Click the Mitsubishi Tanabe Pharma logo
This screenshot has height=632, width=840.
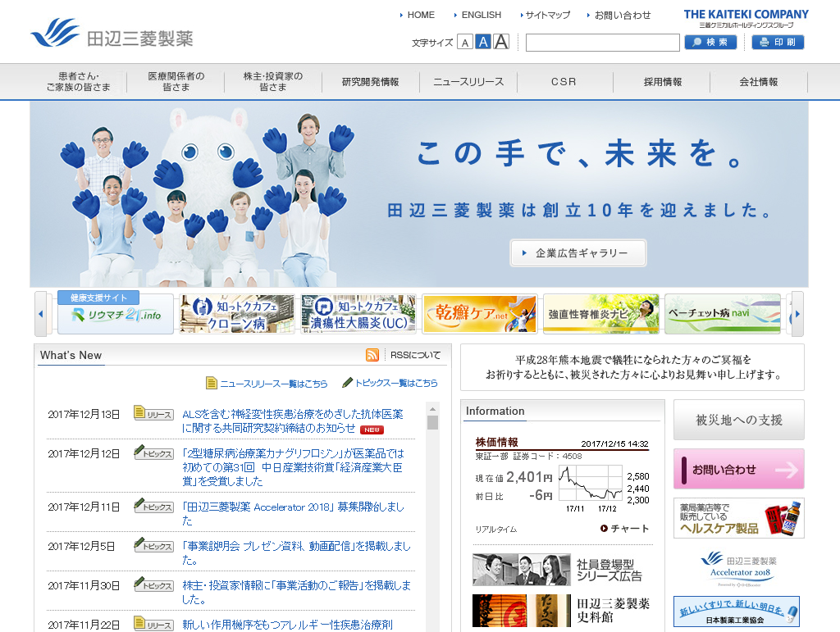coord(112,33)
